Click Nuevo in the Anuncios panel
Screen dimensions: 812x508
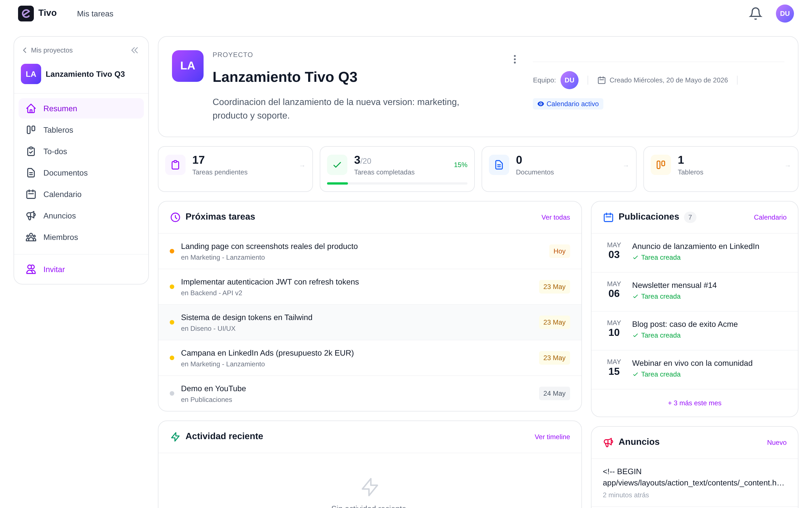pyautogui.click(x=776, y=443)
